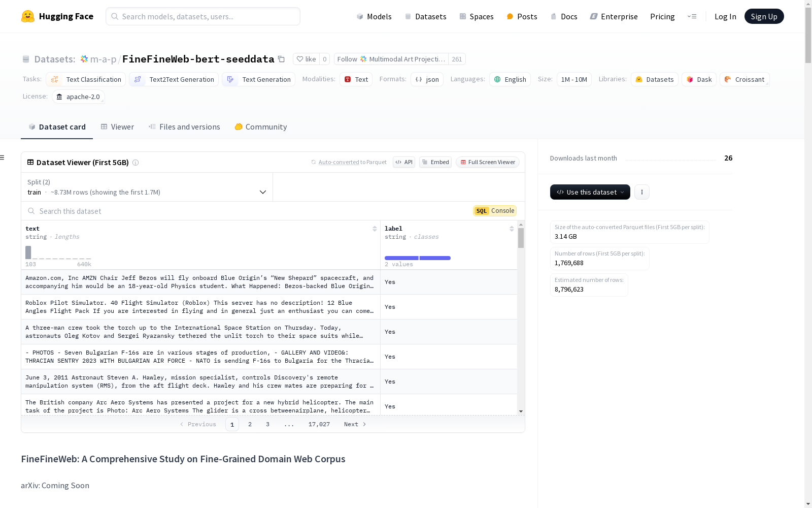Expand the apache-2.0 license tag

(x=78, y=97)
